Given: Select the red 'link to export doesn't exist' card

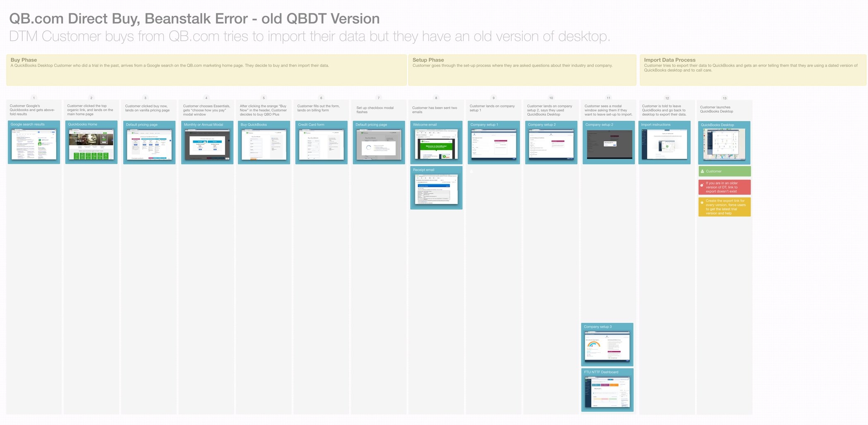Looking at the screenshot, I should coord(724,187).
